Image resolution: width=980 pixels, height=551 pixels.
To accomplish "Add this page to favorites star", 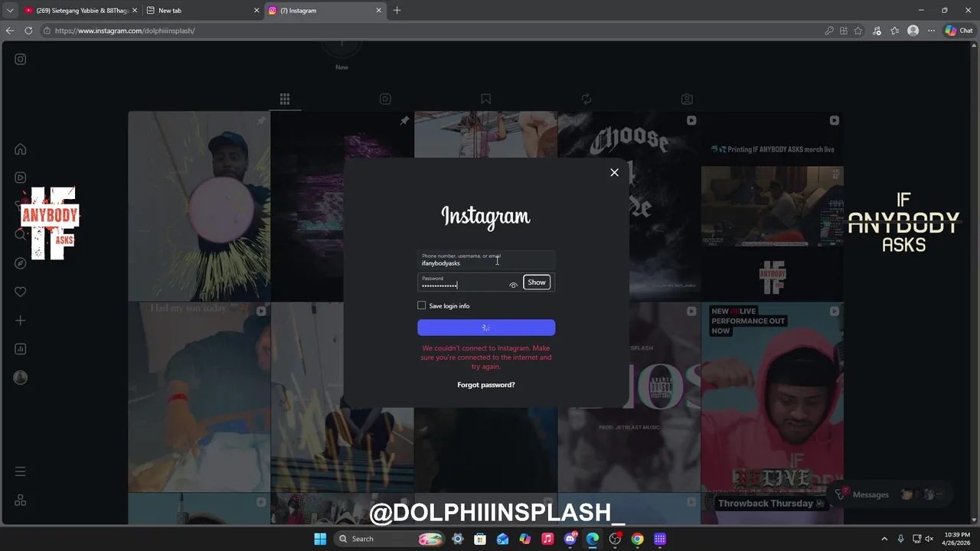I will pyautogui.click(x=858, y=31).
